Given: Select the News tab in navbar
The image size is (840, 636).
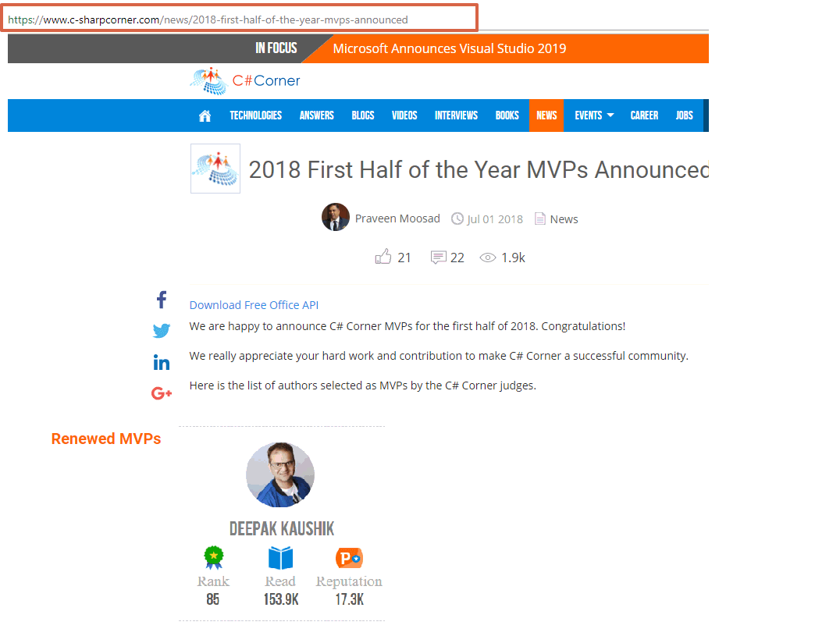Looking at the screenshot, I should pyautogui.click(x=546, y=115).
